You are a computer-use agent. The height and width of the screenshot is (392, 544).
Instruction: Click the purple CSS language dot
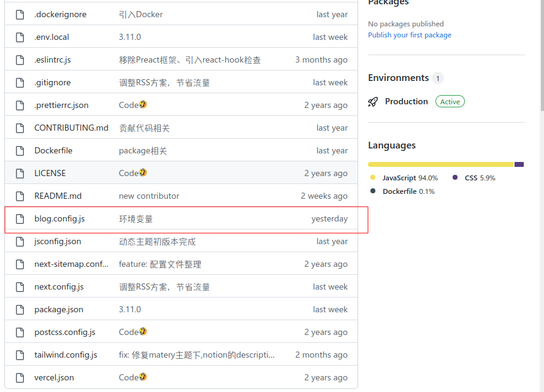click(x=454, y=177)
